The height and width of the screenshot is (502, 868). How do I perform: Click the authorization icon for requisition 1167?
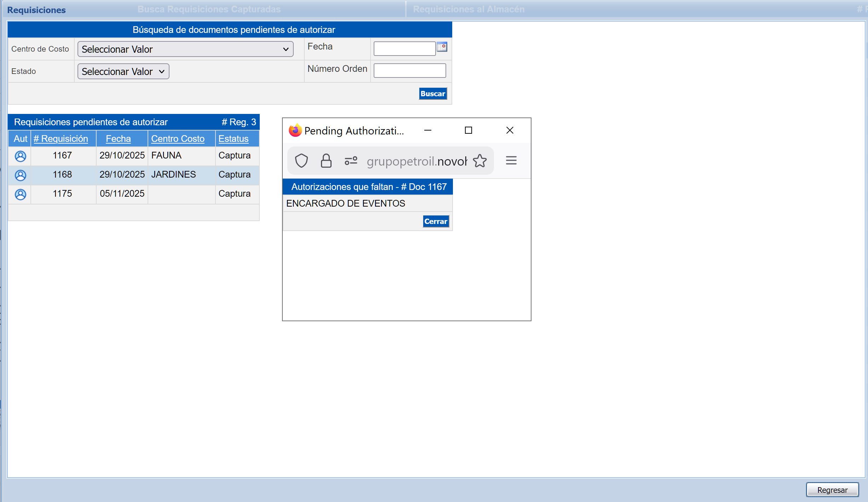[21, 156]
